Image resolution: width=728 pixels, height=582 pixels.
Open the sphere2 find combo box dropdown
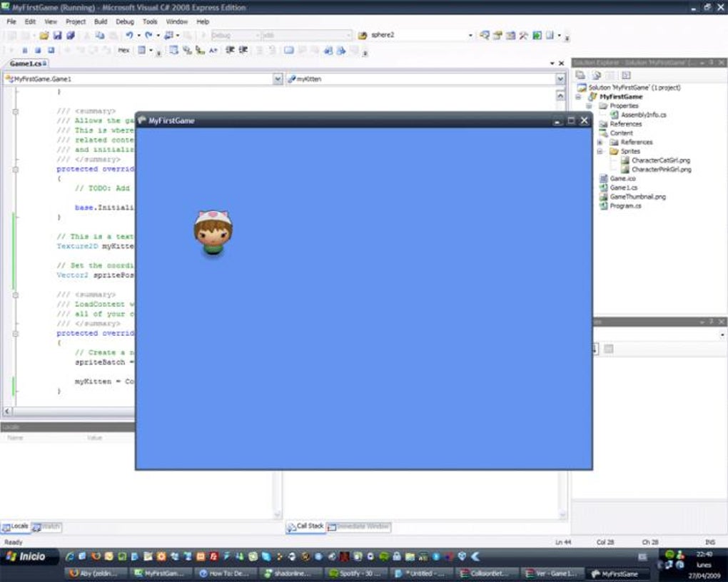pos(470,35)
